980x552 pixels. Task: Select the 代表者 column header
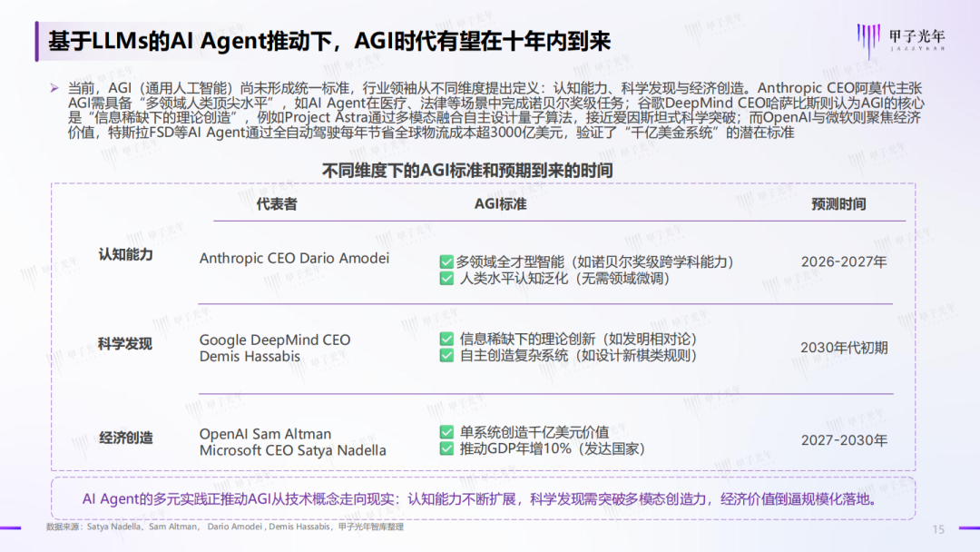(277, 204)
